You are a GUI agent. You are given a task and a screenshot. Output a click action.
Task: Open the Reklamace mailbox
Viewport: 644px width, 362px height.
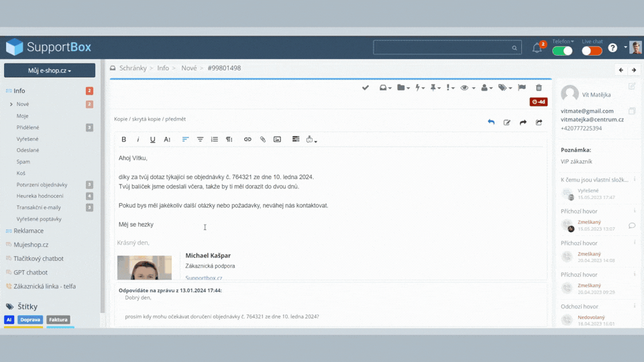(28, 231)
